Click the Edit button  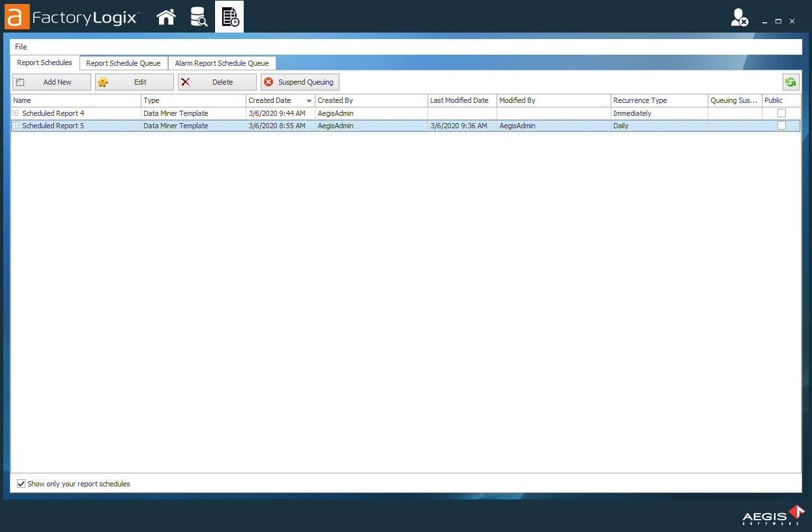pos(134,82)
